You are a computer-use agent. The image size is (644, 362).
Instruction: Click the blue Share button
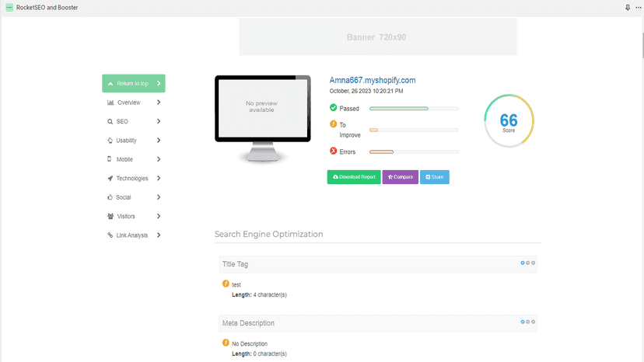[x=435, y=177]
